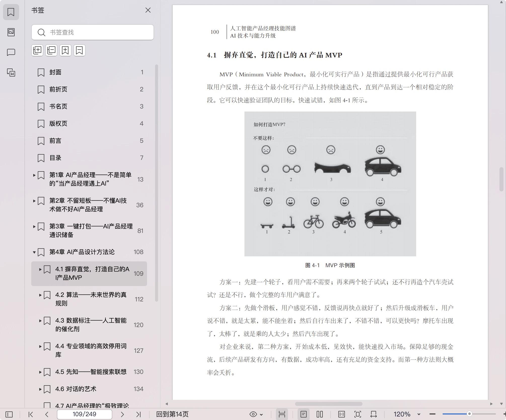Open the bookmarks sidebar panel
Screen dimensions: 506x420
tap(11, 12)
